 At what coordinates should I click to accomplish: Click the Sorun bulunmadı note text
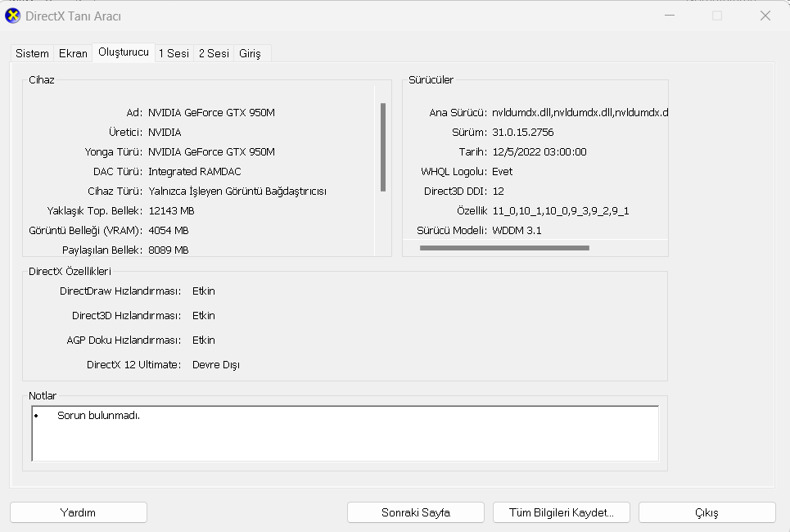coord(99,415)
